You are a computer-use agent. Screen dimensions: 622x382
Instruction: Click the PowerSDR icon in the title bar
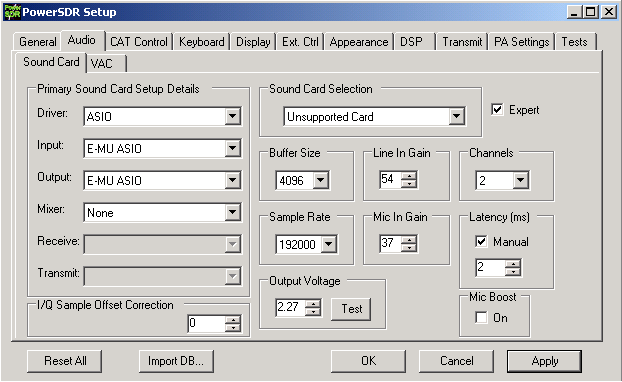tap(12, 12)
